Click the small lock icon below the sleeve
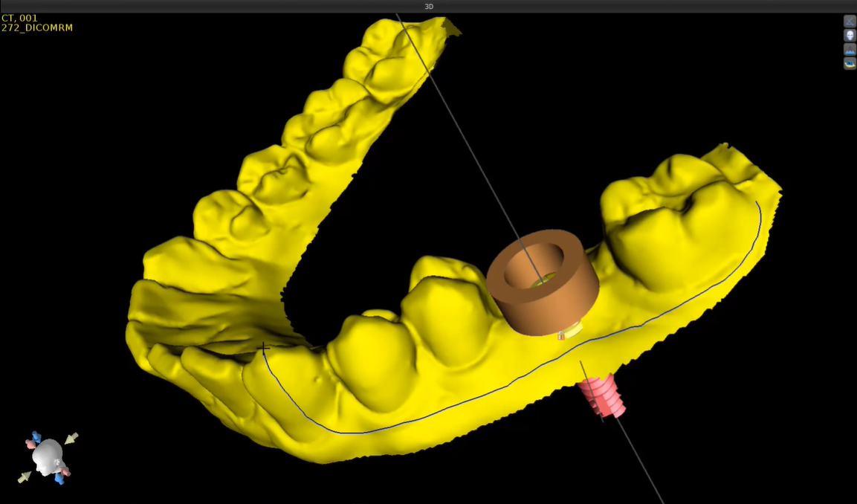Screen dimensions: 857x504 point(560,337)
